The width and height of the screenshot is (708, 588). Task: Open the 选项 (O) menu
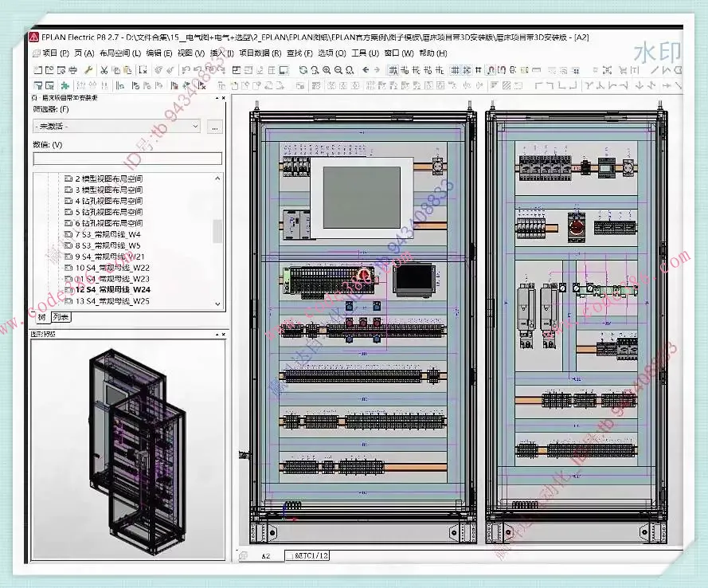click(x=331, y=53)
